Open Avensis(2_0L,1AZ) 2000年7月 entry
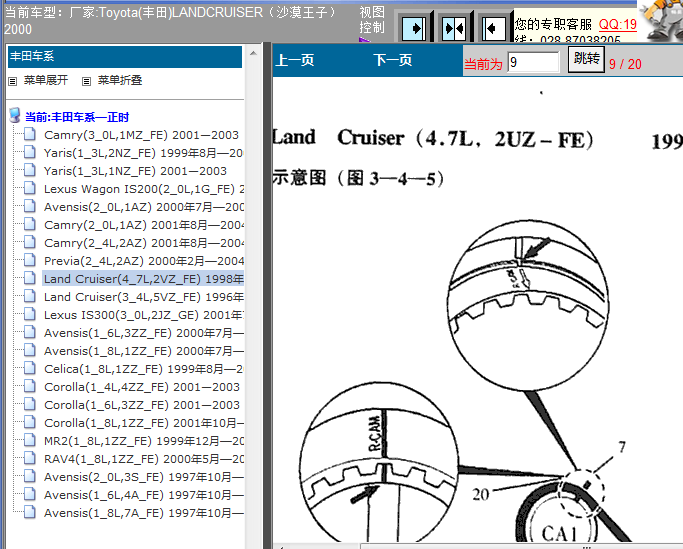683x549 pixels. (x=143, y=207)
